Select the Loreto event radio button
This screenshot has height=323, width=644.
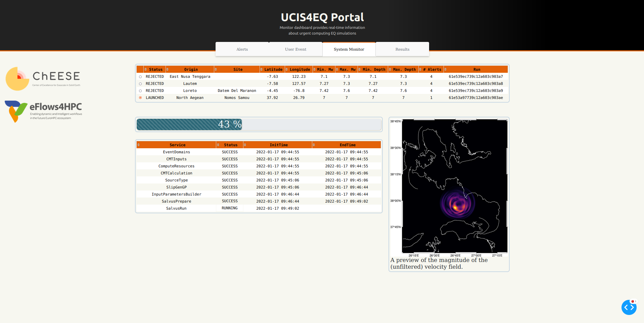(140, 91)
